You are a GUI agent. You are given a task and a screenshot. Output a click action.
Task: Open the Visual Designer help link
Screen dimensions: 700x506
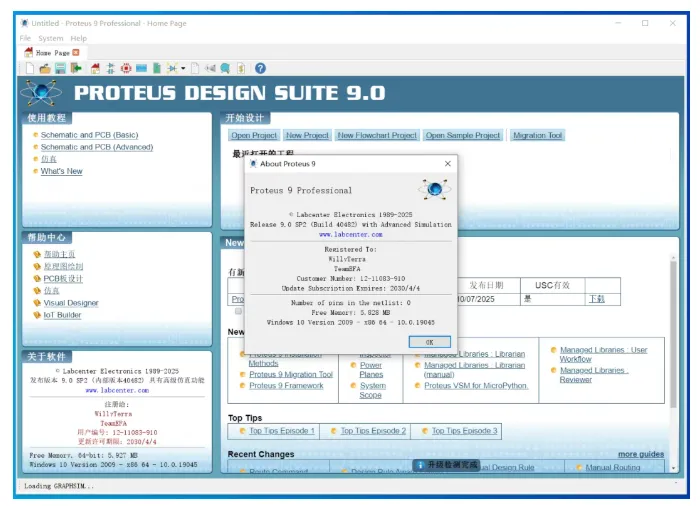(71, 303)
